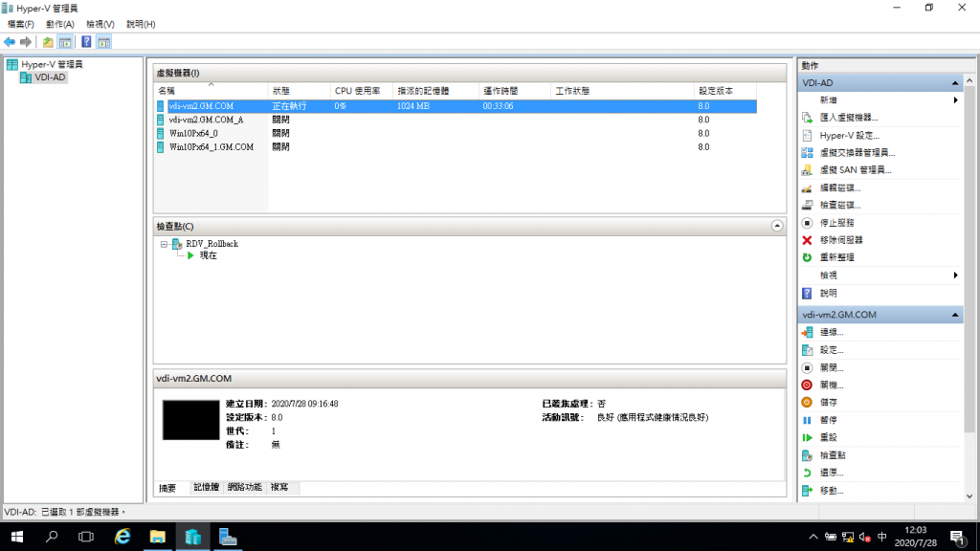Click 儲存 orange save icon

(807, 403)
